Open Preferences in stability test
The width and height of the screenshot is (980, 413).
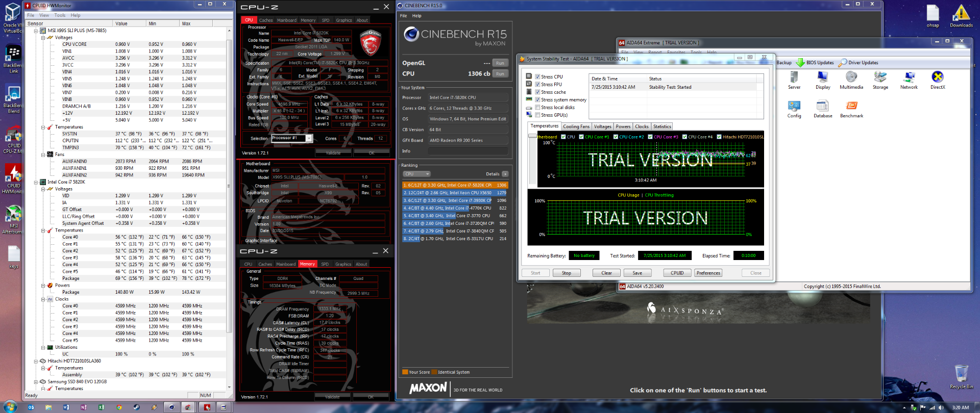tap(708, 273)
